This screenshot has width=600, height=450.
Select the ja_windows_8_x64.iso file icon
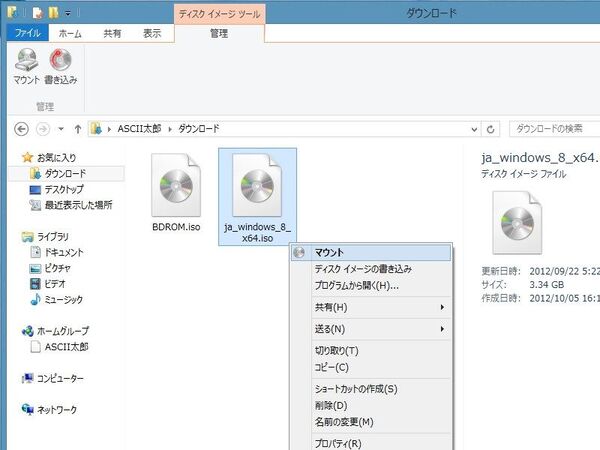257,185
